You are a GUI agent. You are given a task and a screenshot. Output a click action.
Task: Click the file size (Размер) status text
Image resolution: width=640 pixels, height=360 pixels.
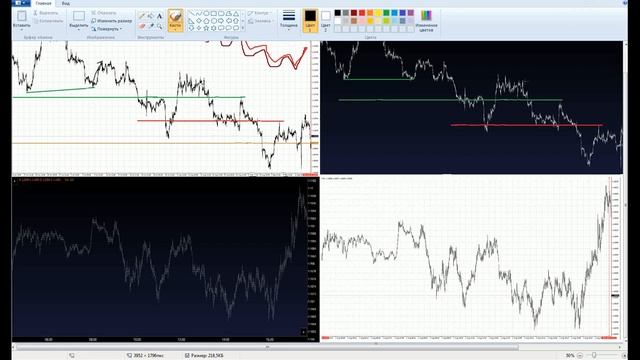pos(204,356)
